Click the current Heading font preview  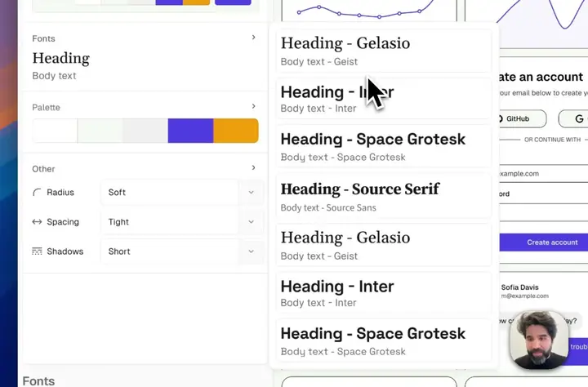point(60,59)
